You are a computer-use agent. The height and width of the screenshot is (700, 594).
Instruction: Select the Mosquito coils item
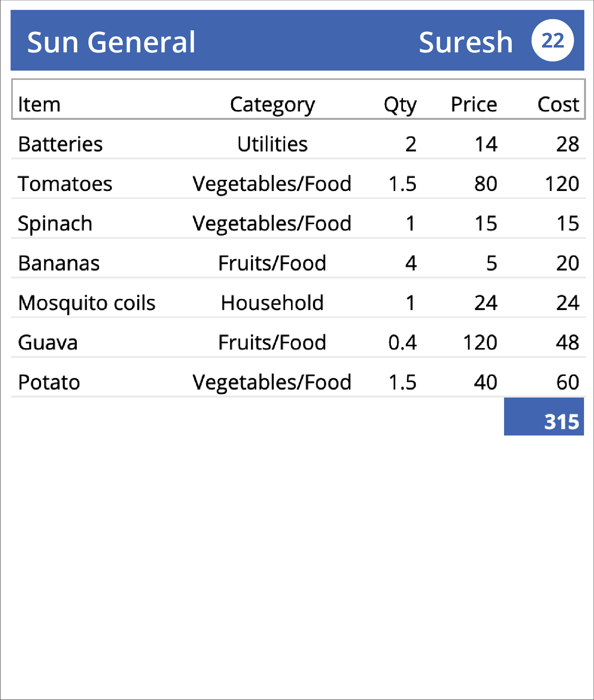[x=87, y=303]
